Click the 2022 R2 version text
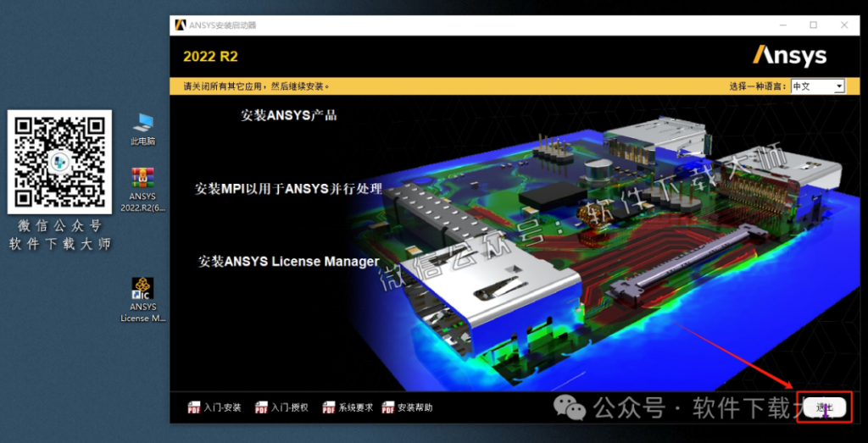 [x=210, y=57]
